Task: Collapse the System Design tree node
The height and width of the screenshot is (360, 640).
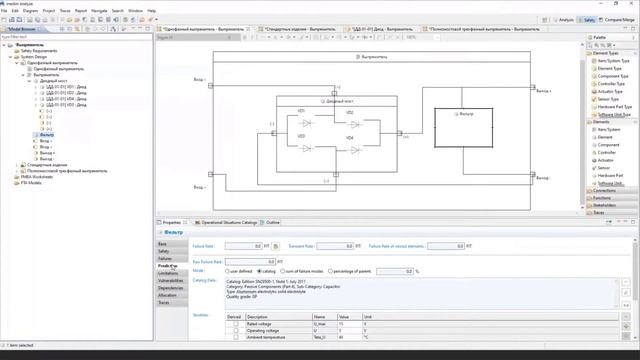Action: click(11, 57)
